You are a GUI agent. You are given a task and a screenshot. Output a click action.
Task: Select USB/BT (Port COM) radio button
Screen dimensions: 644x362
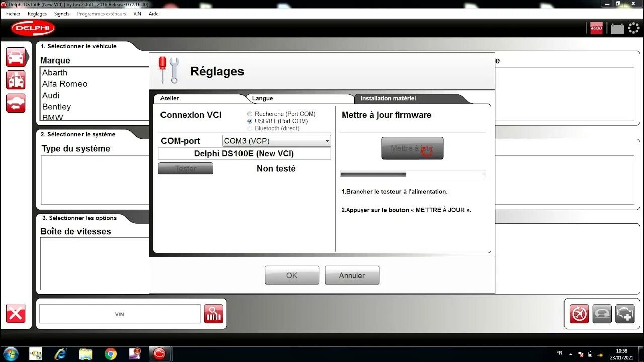(x=250, y=121)
